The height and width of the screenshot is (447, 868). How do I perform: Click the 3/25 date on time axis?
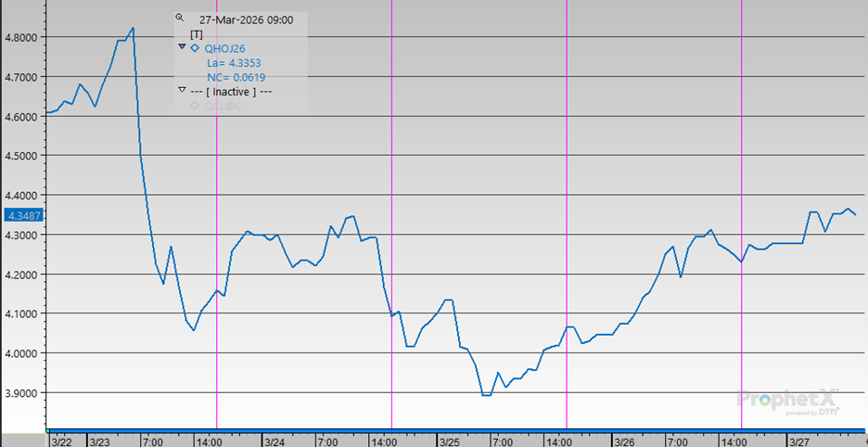[448, 441]
